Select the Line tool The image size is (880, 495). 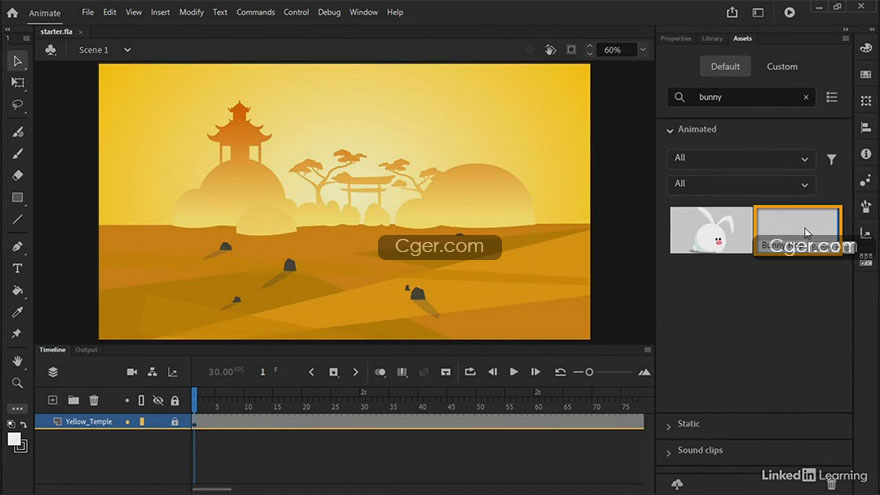(17, 219)
